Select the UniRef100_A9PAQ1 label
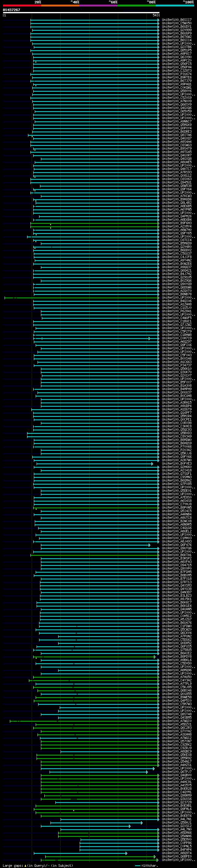Image resolution: width=197 pixels, height=868 pixels. [176, 84]
